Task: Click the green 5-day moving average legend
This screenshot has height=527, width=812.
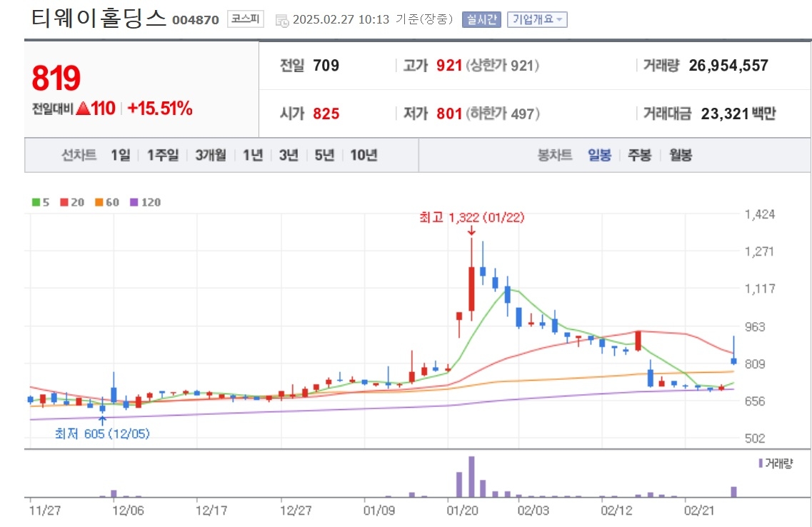Action: click(41, 202)
